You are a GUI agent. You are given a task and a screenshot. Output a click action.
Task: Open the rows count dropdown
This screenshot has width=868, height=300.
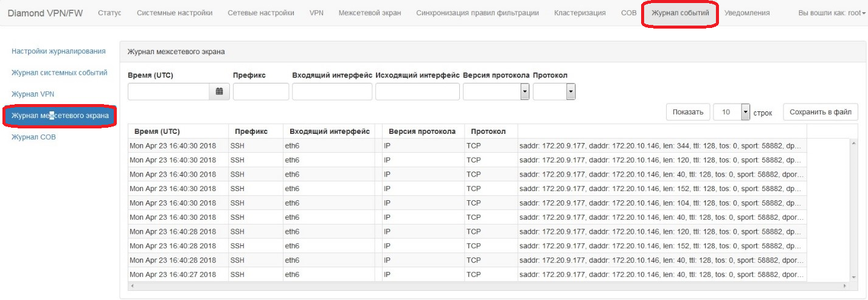click(x=746, y=113)
